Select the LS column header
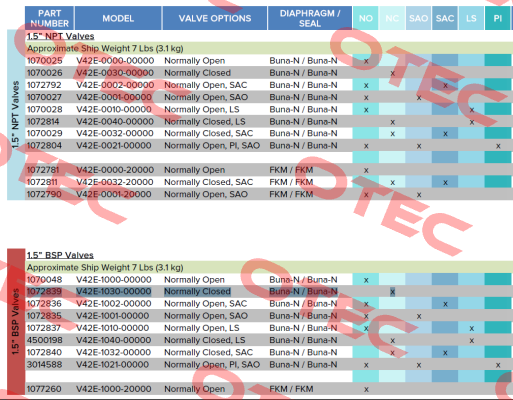 pyautogui.click(x=471, y=18)
